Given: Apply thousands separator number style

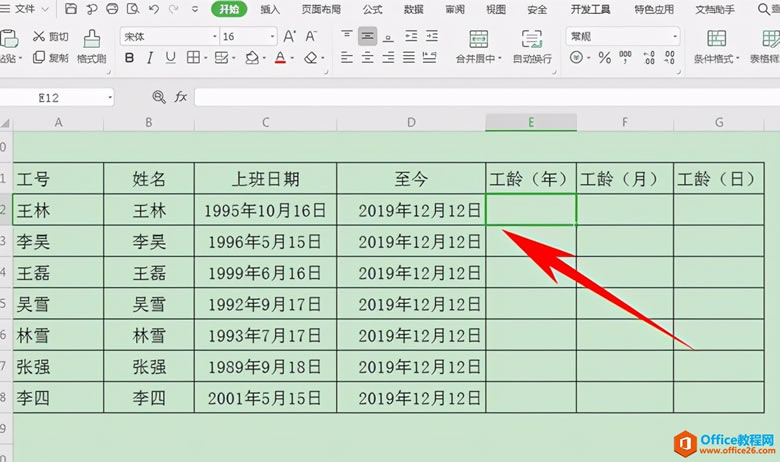Looking at the screenshot, I should 625,58.
